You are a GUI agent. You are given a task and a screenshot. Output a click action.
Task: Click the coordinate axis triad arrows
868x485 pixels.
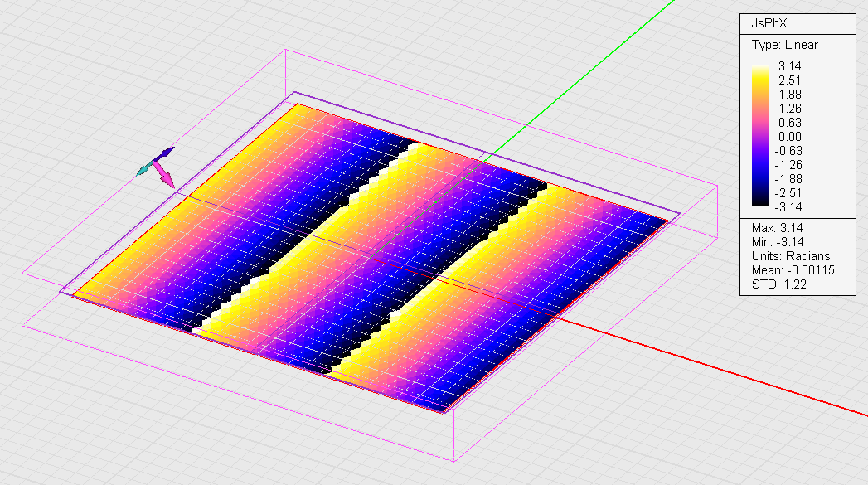click(x=157, y=166)
